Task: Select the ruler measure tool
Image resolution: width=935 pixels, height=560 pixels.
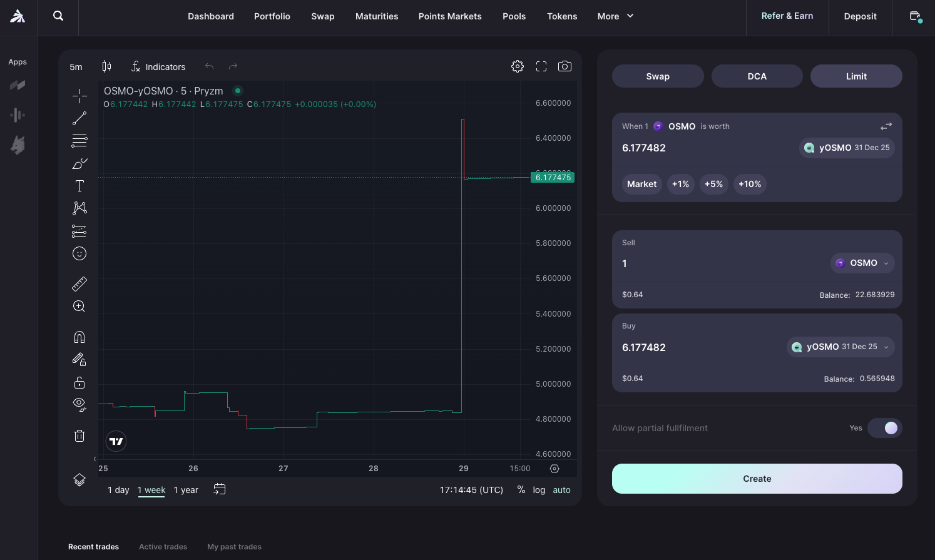Action: tap(79, 284)
